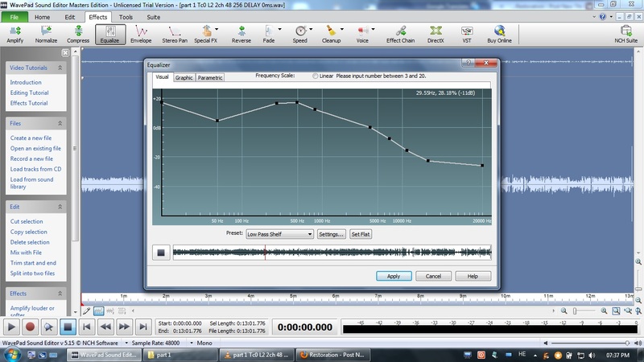644x362 pixels.
Task: Click the Fade effect icon
Action: coord(269,35)
